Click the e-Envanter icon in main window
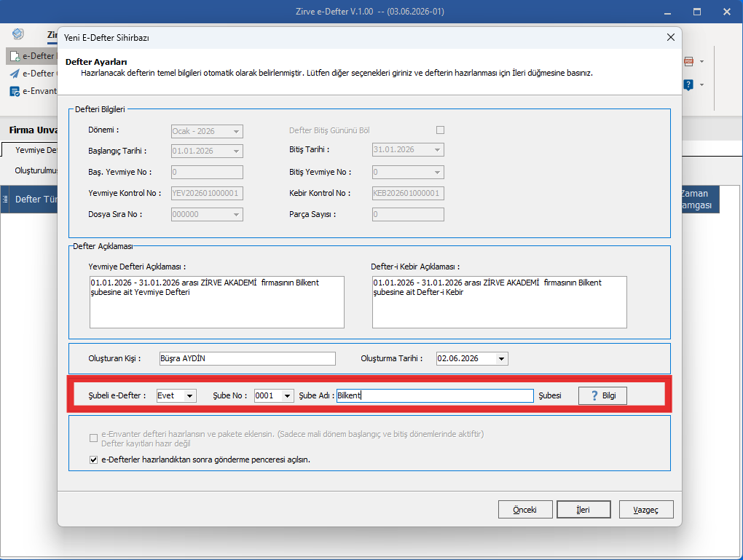This screenshot has width=743, height=560. [15, 91]
